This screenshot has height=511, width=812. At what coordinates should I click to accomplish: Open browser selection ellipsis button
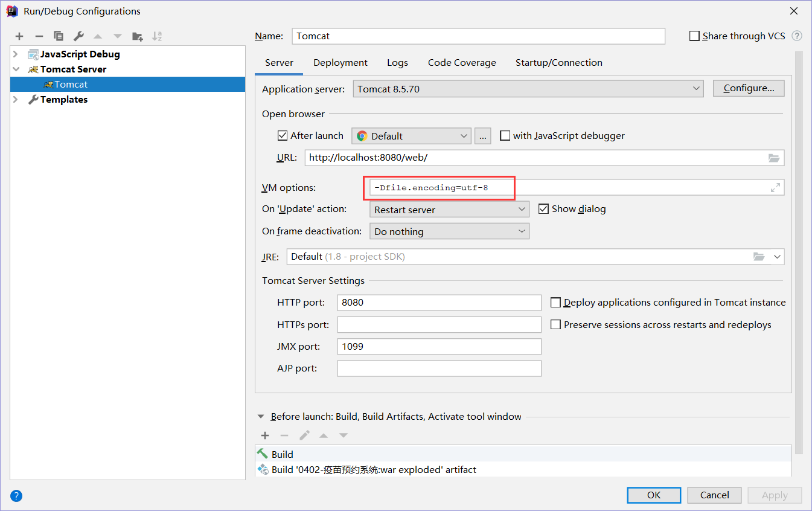tap(482, 136)
